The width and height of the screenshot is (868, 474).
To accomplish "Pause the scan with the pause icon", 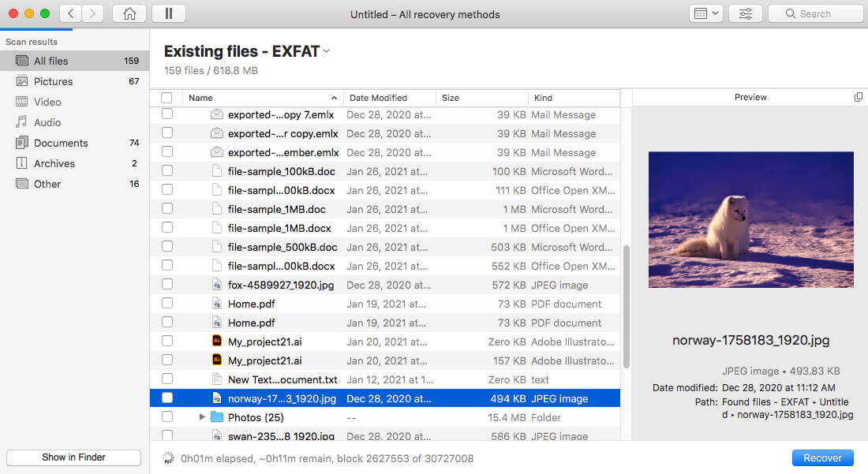I will [x=168, y=13].
